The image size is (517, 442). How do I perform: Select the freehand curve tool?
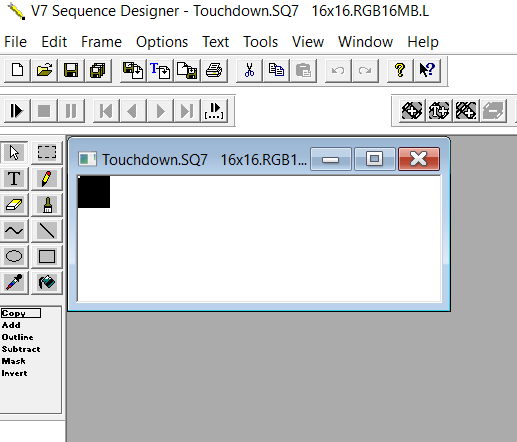(x=14, y=231)
